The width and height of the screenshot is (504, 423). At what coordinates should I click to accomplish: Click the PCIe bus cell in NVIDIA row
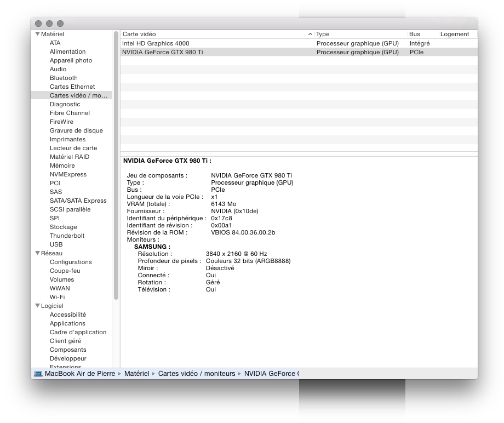click(x=416, y=52)
